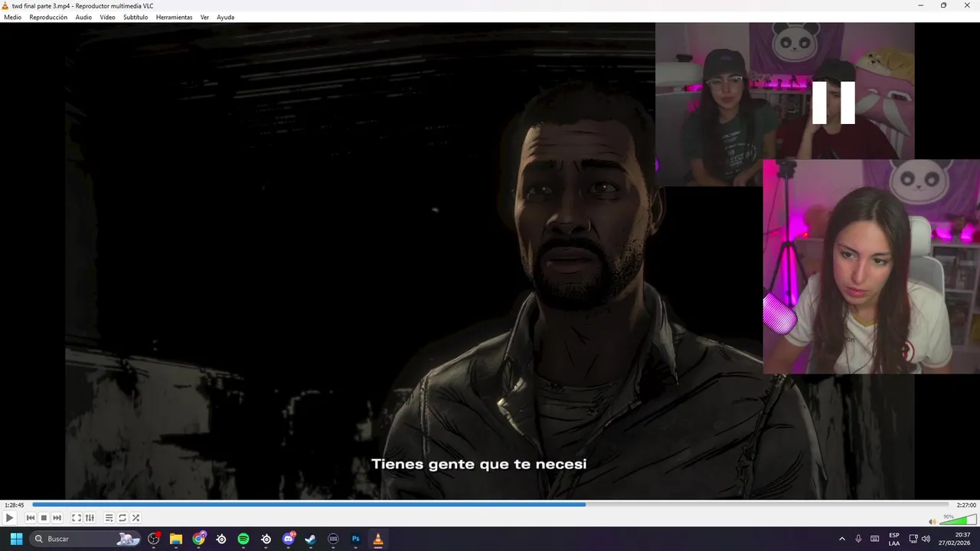Stop playback with the stop button
Screen dimensions: 980x551
point(44,518)
